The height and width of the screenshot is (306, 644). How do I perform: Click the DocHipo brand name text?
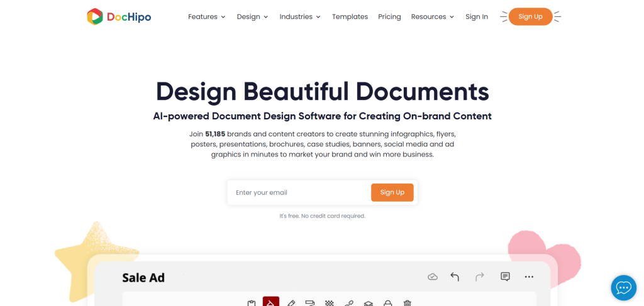click(129, 17)
